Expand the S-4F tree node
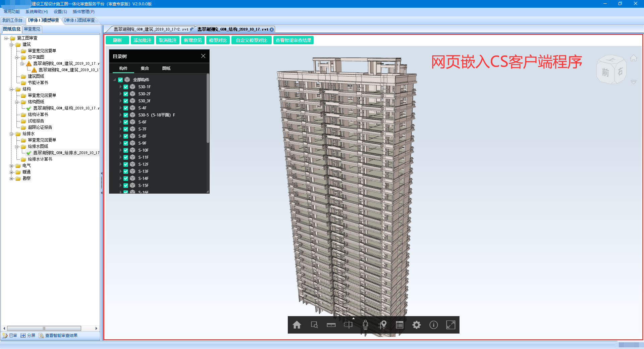644x349 pixels. [x=120, y=108]
